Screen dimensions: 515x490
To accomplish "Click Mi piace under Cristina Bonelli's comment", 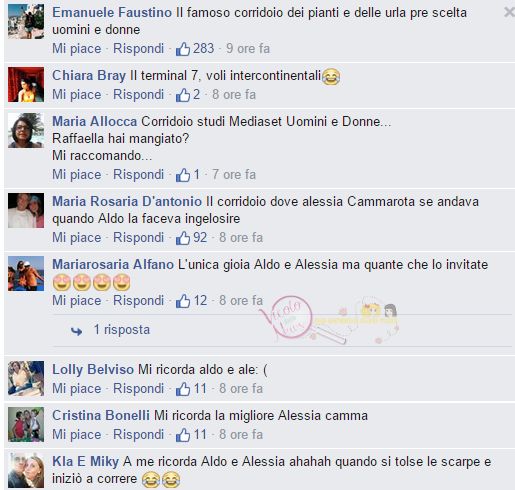I will pyautogui.click(x=77, y=435).
